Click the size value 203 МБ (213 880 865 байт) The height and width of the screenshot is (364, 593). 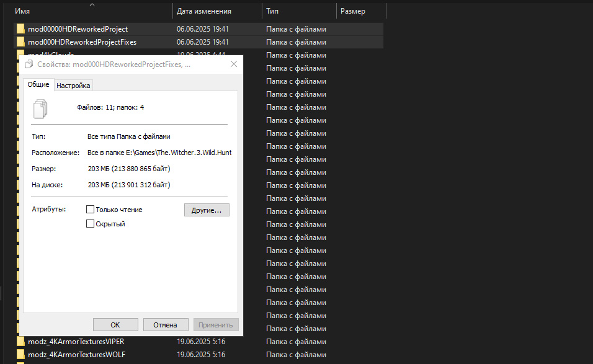point(129,169)
